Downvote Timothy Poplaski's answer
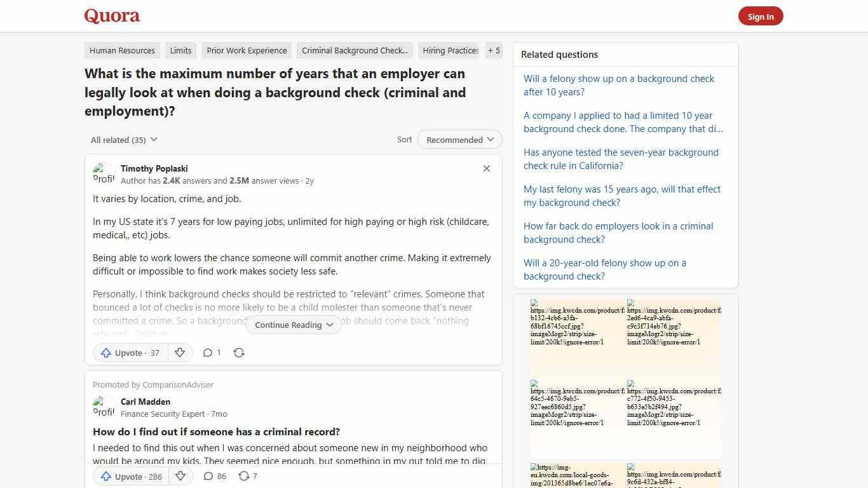868x488 pixels. [180, 353]
